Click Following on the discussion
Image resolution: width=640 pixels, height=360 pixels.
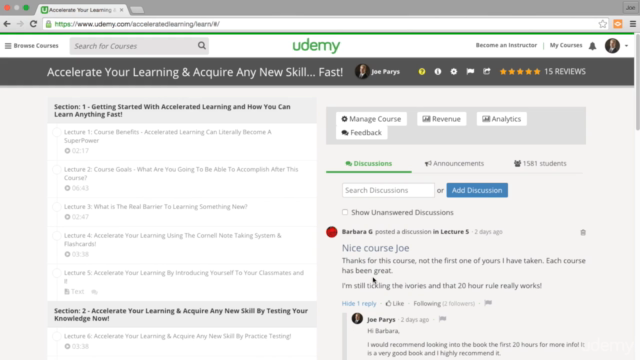(x=427, y=303)
